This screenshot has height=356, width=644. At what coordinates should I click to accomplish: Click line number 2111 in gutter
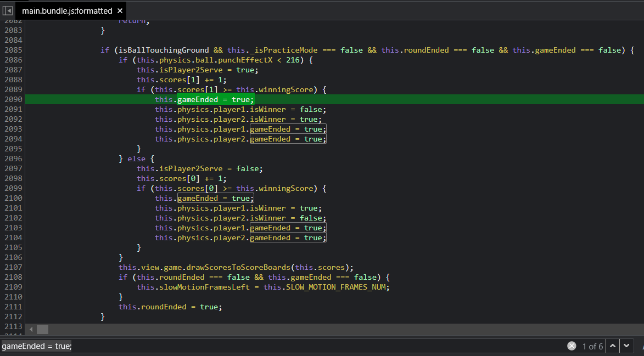(x=13, y=307)
